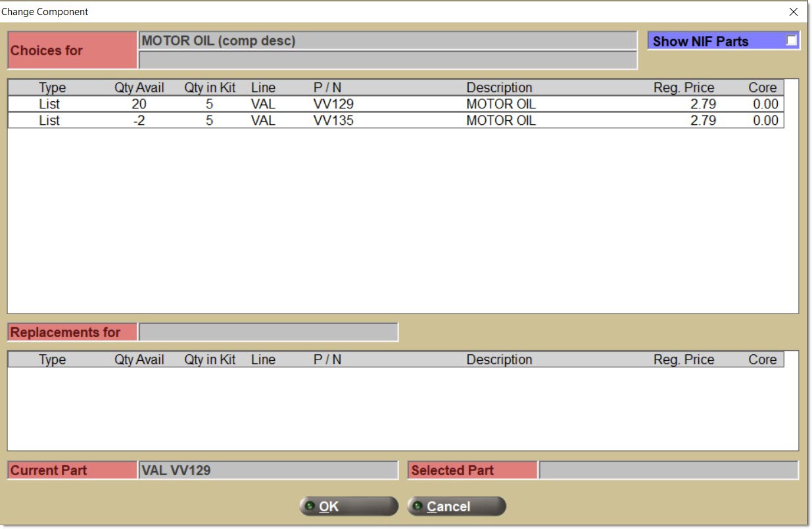
Task: Click the P / N header in choices table
Action: (327, 87)
